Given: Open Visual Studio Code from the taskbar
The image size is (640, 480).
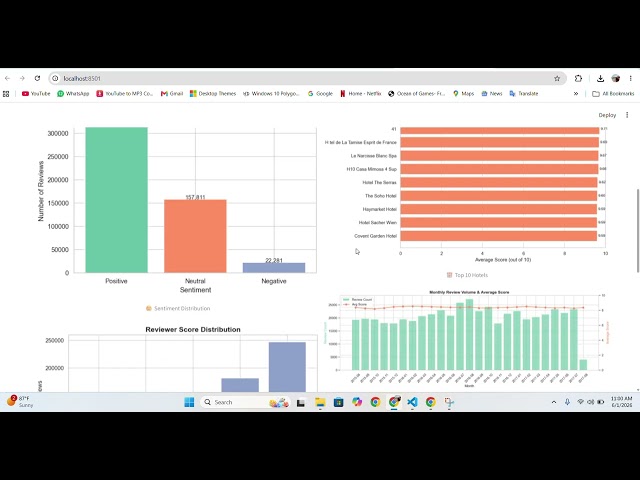Looking at the screenshot, I should (412, 402).
